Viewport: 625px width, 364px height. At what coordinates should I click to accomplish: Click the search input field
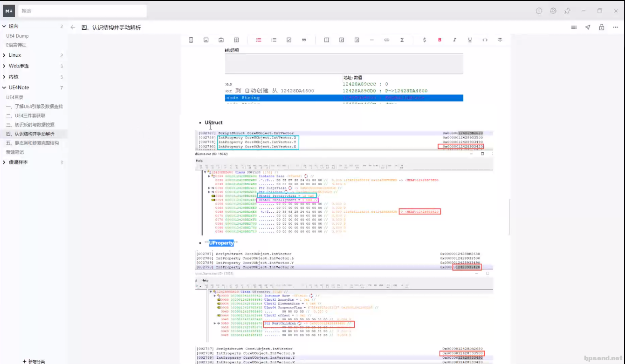82,11
